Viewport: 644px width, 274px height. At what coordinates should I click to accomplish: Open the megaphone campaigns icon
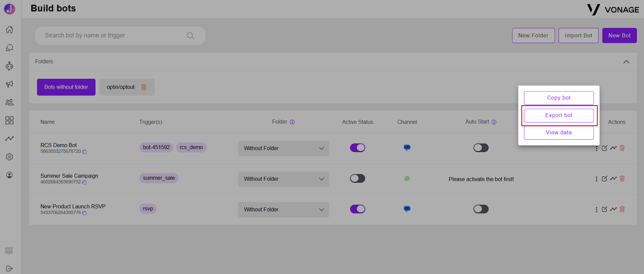pyautogui.click(x=9, y=84)
